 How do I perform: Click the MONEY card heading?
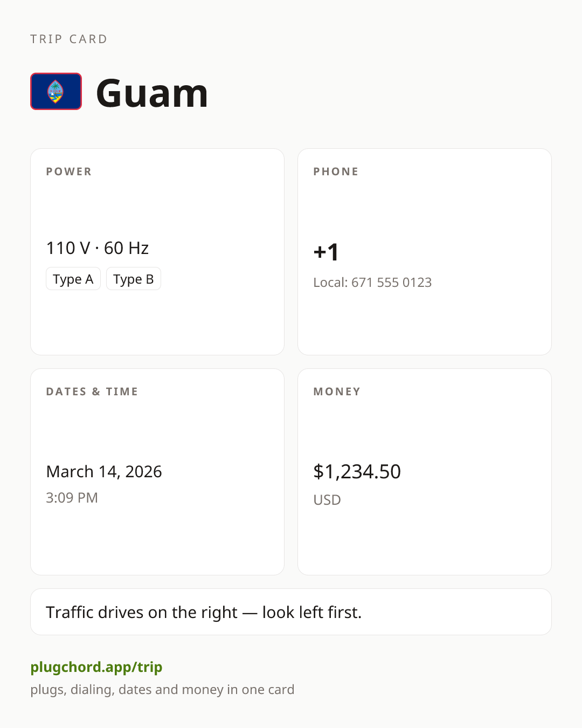tap(337, 392)
